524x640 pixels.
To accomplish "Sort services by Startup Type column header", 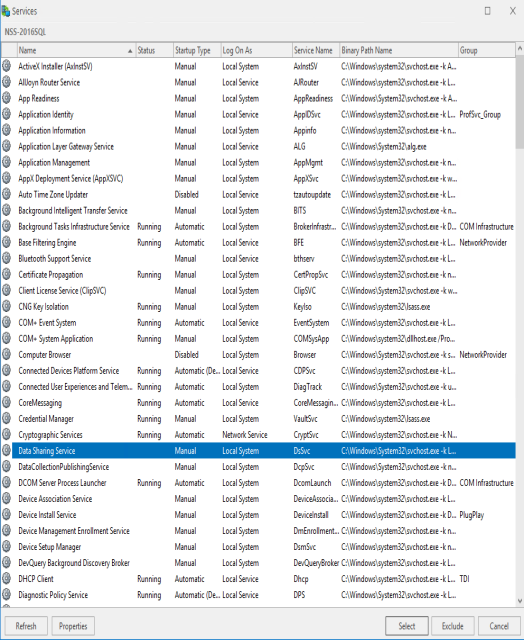I will click(x=197, y=50).
